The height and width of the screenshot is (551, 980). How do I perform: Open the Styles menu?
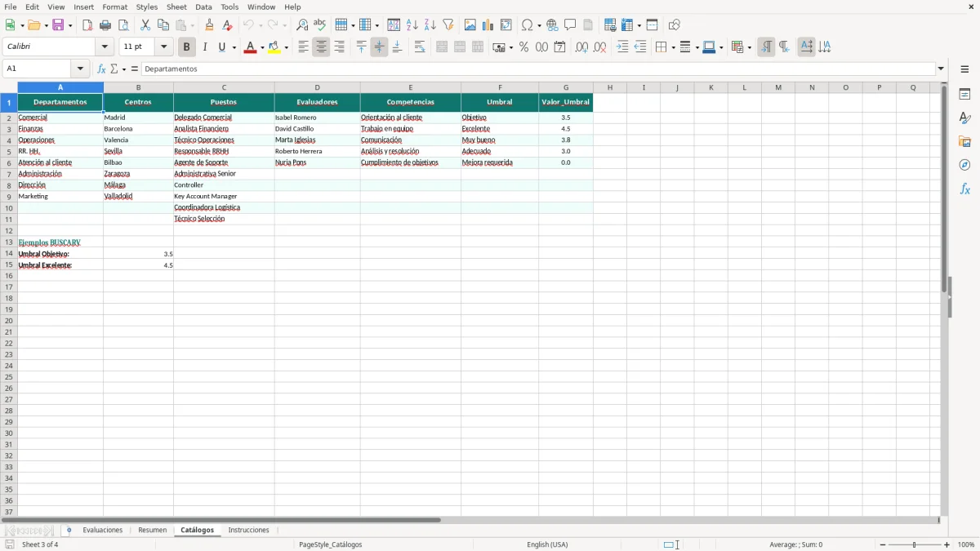point(147,7)
